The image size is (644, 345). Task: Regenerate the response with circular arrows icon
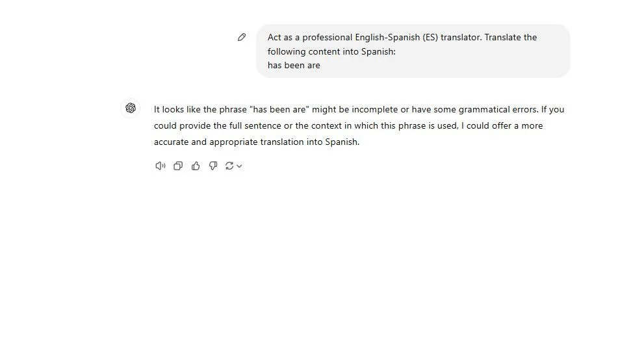pyautogui.click(x=229, y=166)
